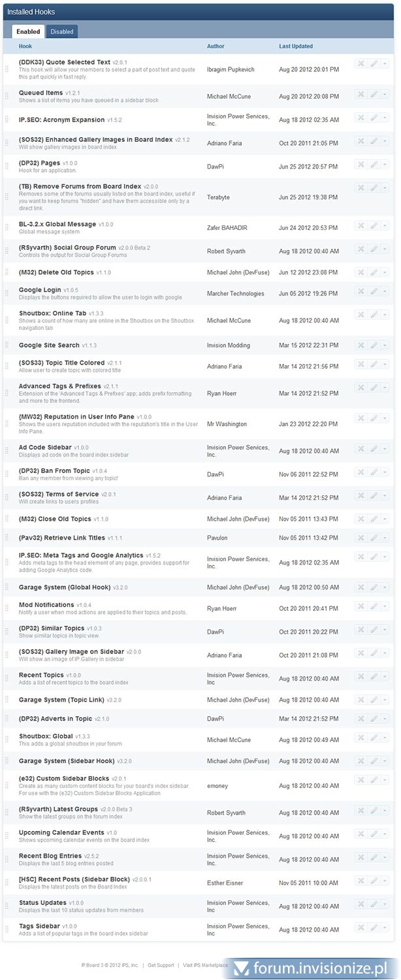Click drag handle beside Google Login row
Screen dimensions: 401x980
[7, 293]
